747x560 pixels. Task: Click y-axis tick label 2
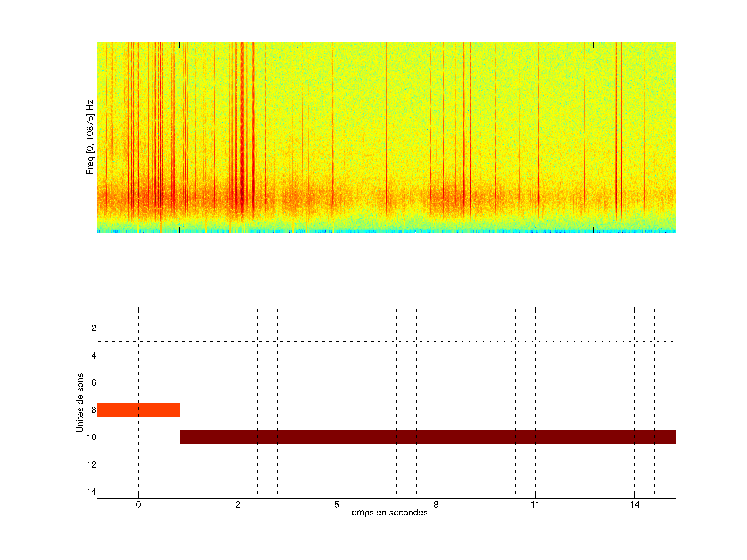94,328
